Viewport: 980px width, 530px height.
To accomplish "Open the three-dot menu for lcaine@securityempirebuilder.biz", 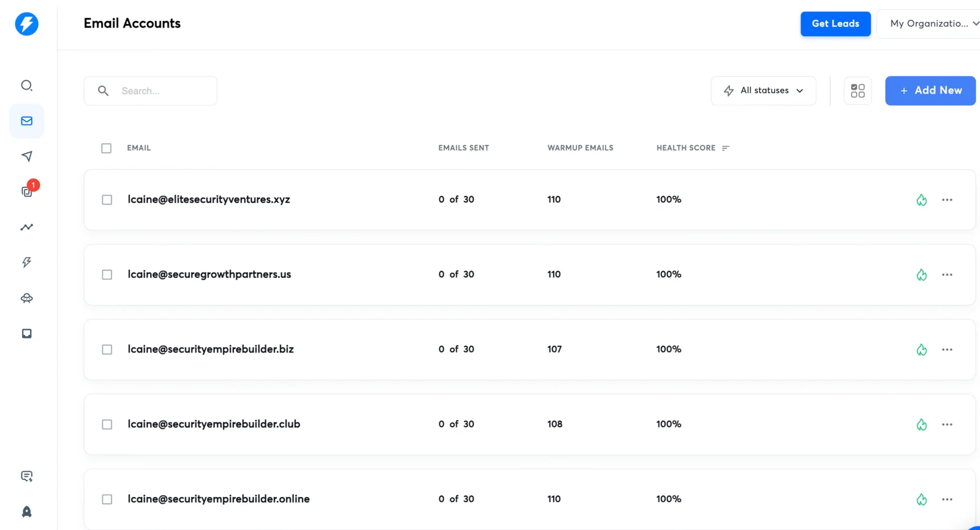I will click(x=947, y=349).
